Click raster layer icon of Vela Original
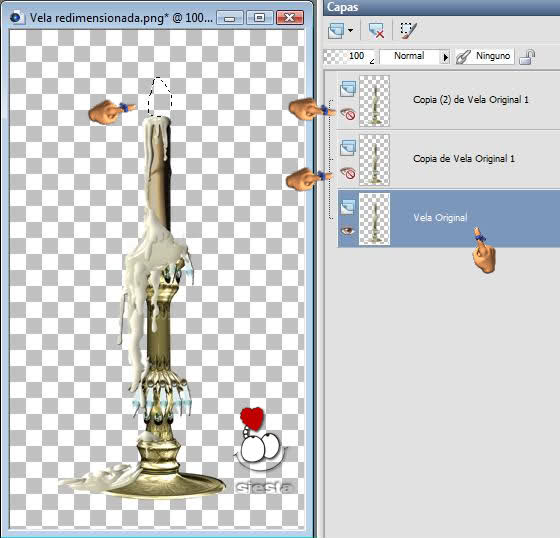This screenshot has width=560, height=538. [348, 207]
